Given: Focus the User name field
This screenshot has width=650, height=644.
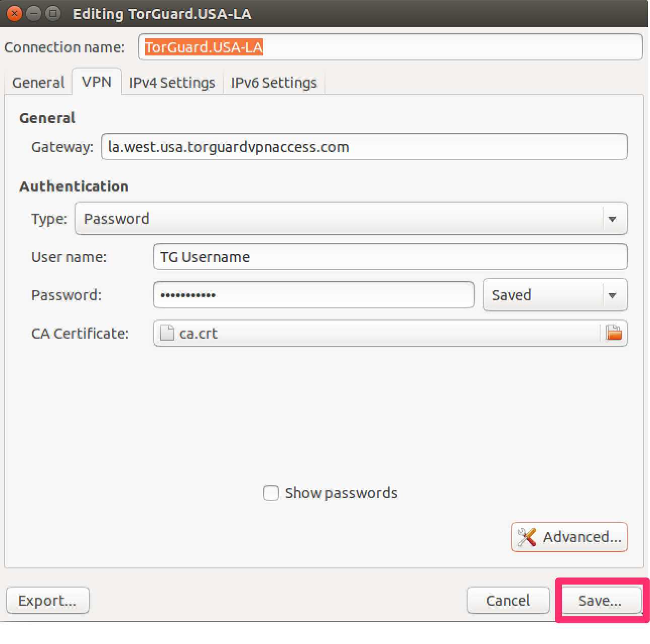Looking at the screenshot, I should (x=391, y=256).
